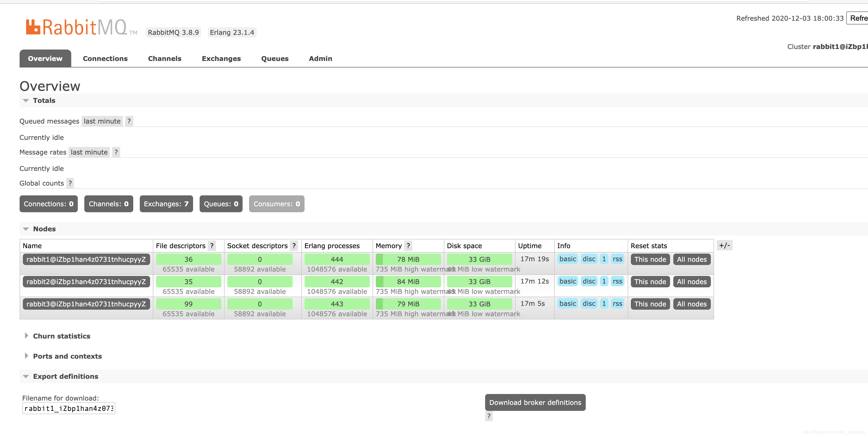
Task: Click rabbit3 uptime value 17m 5s
Action: pos(532,303)
